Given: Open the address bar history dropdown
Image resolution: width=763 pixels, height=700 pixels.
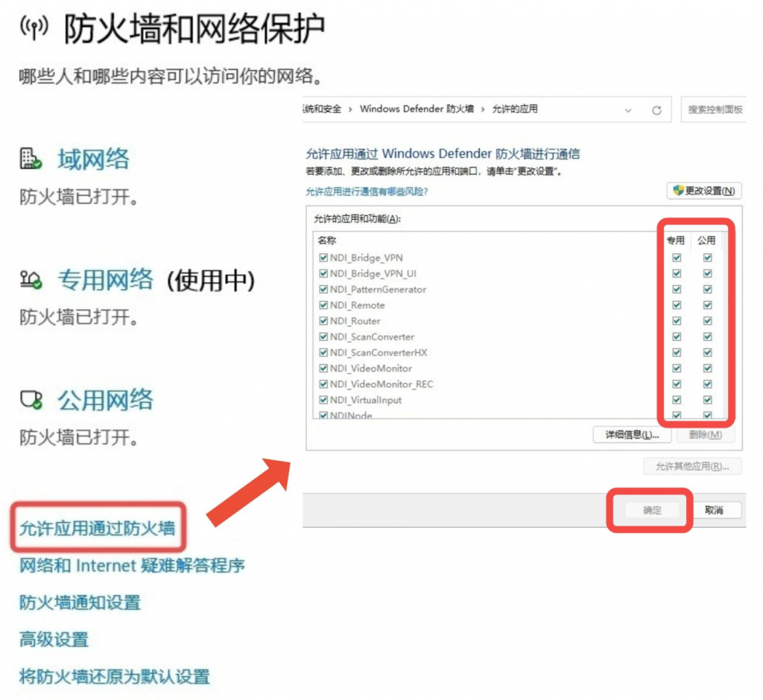Looking at the screenshot, I should point(628,110).
